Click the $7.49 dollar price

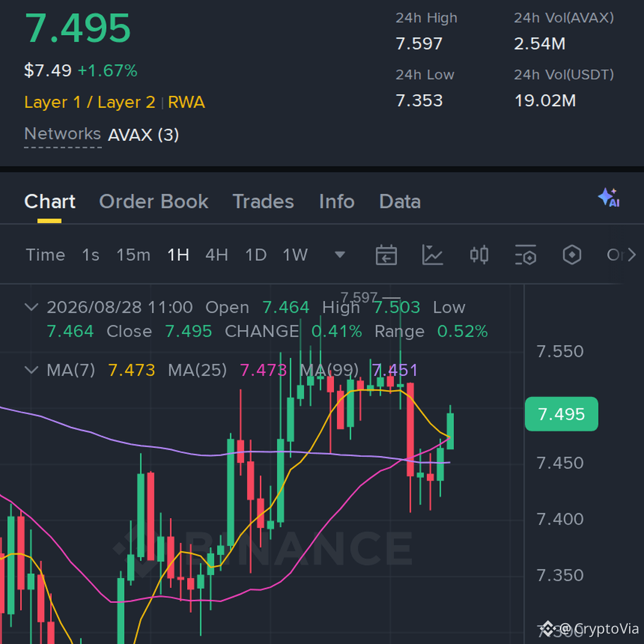(x=48, y=70)
